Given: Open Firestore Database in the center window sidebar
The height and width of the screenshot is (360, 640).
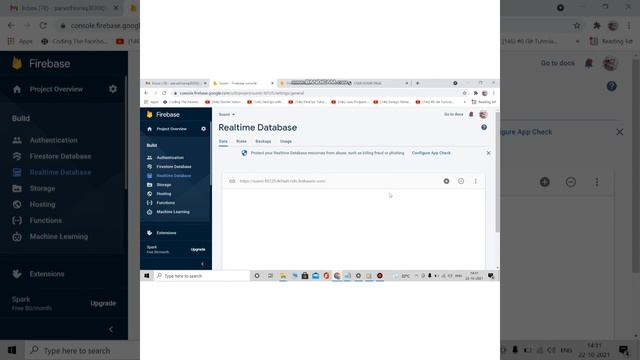Looking at the screenshot, I should pos(174,167).
